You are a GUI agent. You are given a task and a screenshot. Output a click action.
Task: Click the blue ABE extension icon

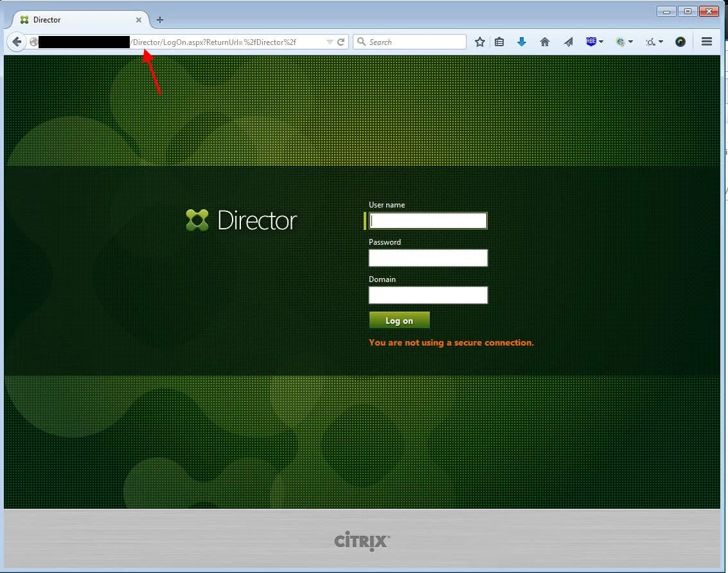pyautogui.click(x=590, y=41)
